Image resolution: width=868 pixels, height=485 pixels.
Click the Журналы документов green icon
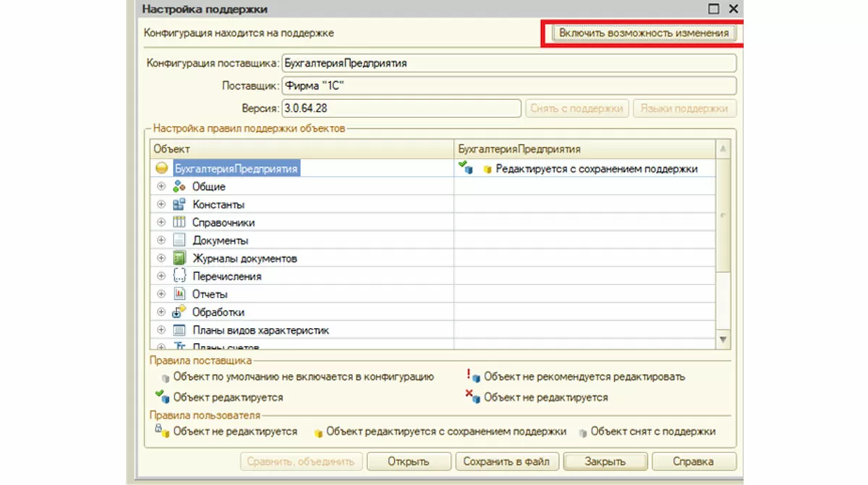(x=179, y=258)
